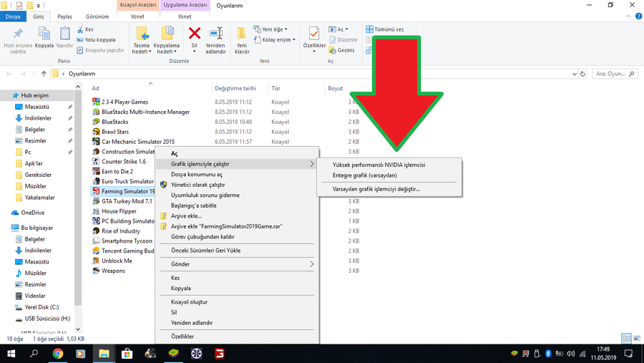Click the up-arrow navigation button
This screenshot has width=644, height=363.
[x=44, y=74]
